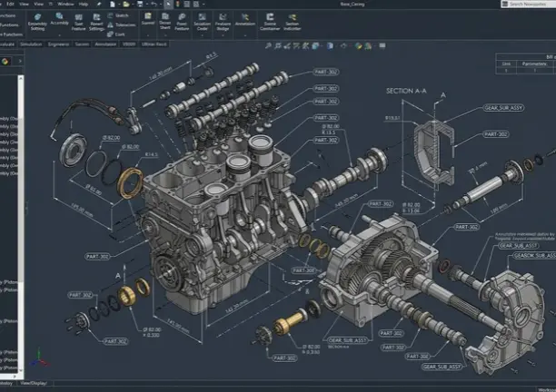The width and height of the screenshot is (556, 392).
Task: Open the Scene Container tool
Action: pyautogui.click(x=270, y=22)
